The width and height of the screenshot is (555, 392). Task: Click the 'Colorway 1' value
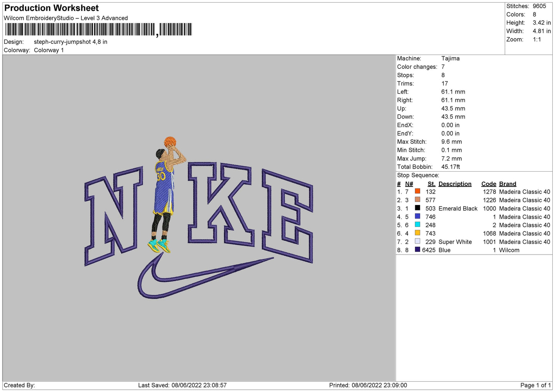pos(49,50)
